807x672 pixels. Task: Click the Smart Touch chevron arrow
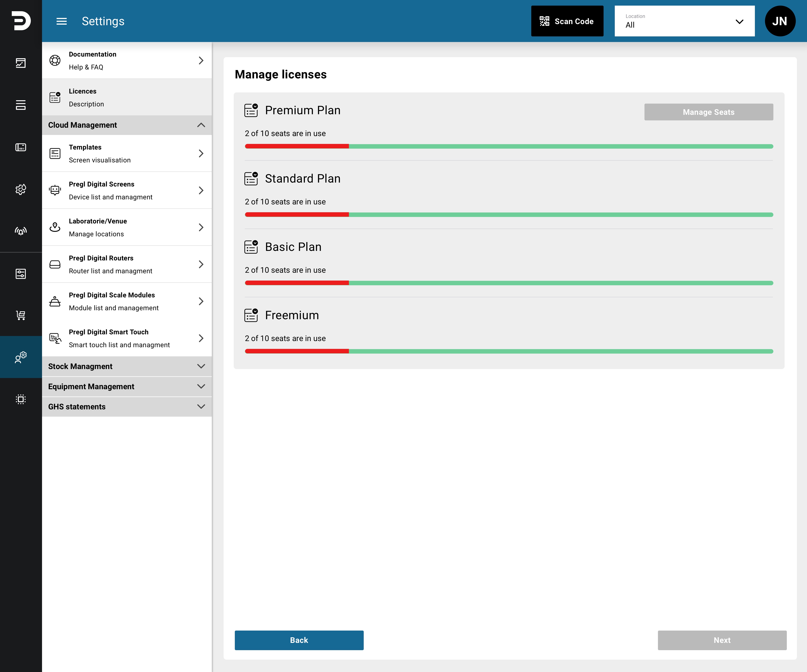201,338
